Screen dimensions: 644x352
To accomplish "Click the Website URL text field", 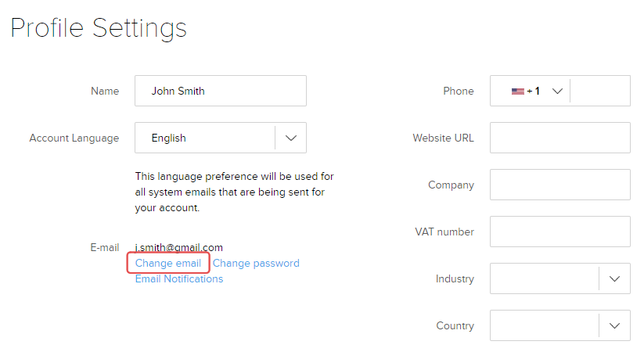I will click(x=559, y=138).
